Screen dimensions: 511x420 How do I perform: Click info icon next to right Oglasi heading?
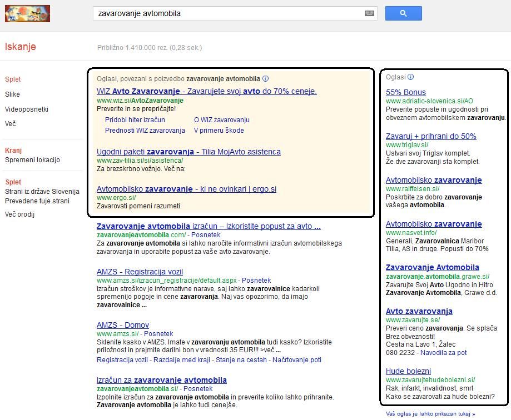pos(410,77)
